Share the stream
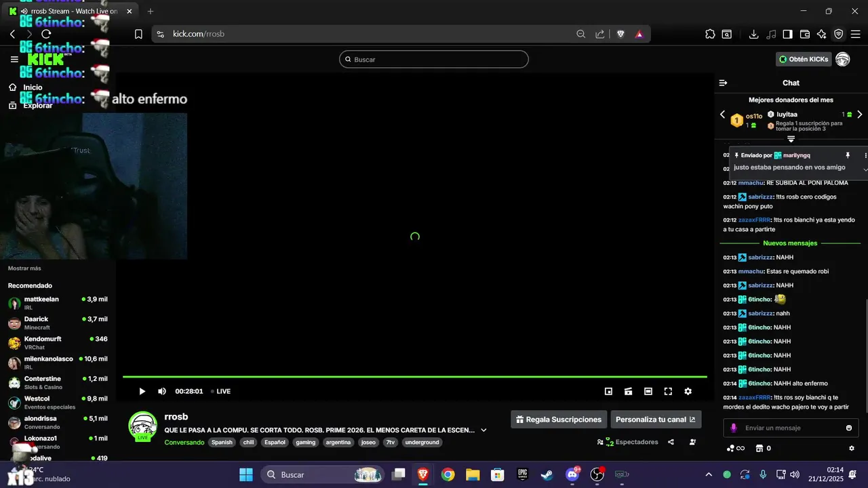The height and width of the screenshot is (488, 868). pyautogui.click(x=671, y=442)
